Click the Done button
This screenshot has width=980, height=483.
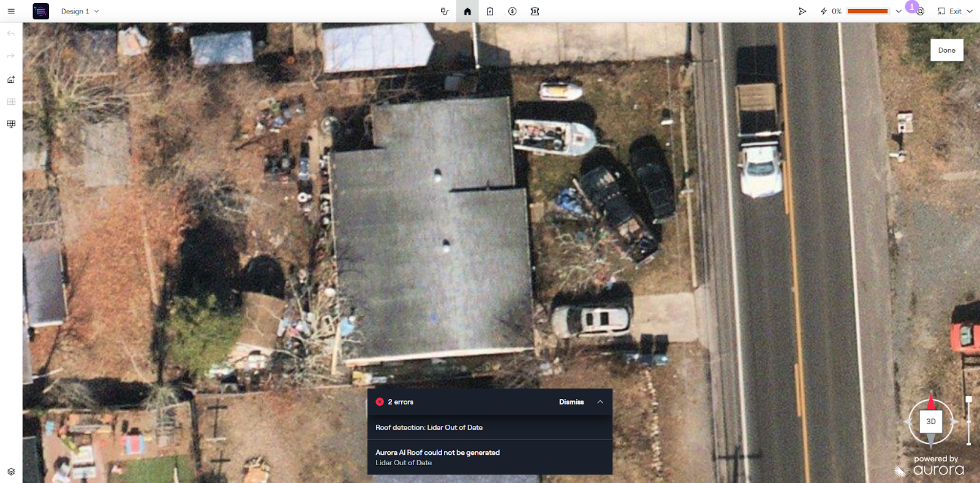[947, 50]
